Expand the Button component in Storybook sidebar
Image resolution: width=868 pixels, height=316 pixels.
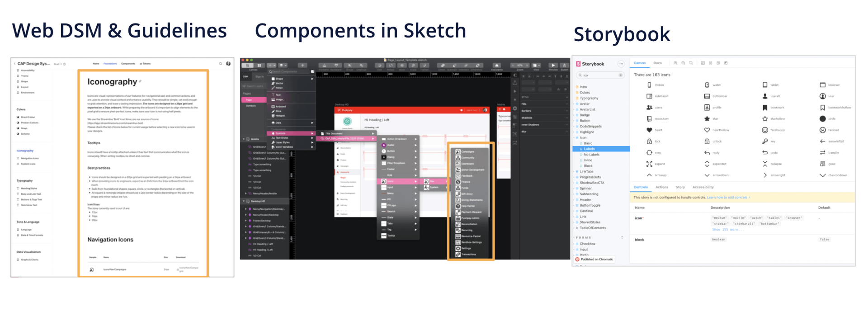pyautogui.click(x=574, y=121)
